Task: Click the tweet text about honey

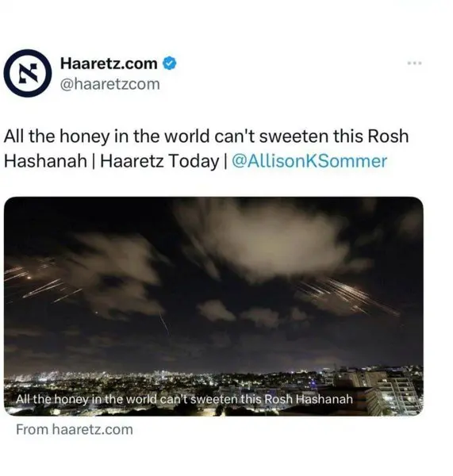Action: tap(206, 148)
